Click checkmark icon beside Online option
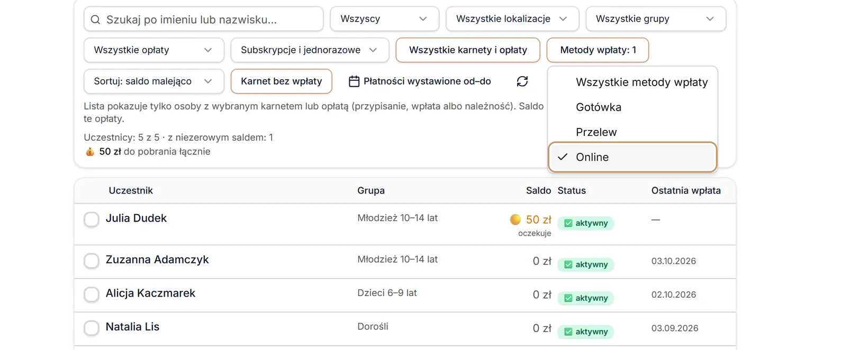868x350 pixels. pyautogui.click(x=563, y=157)
